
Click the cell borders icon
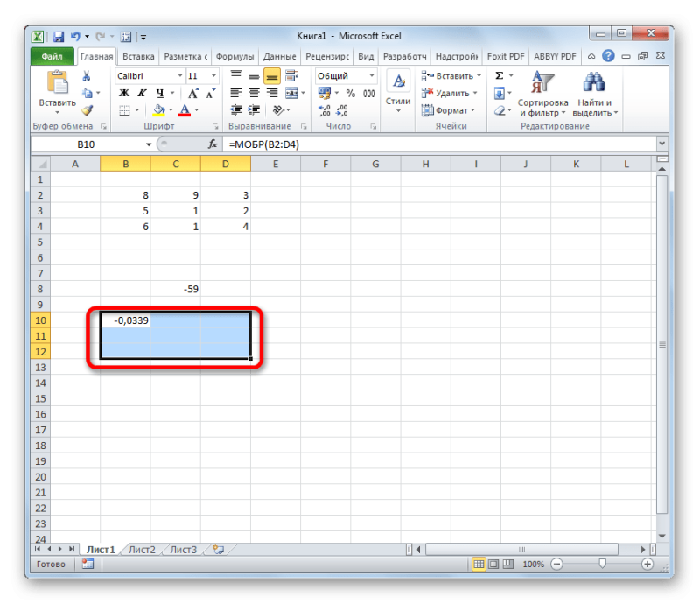(x=124, y=110)
